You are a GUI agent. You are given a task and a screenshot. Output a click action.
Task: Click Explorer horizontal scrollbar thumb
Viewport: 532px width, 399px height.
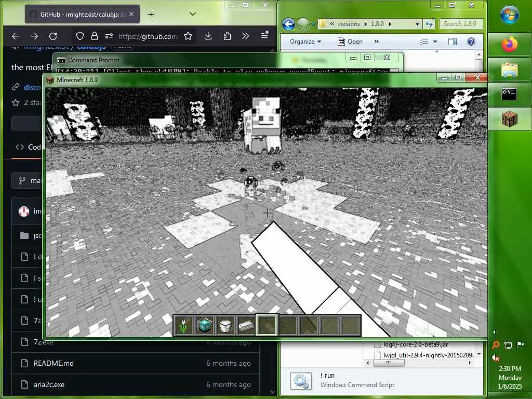click(389, 363)
